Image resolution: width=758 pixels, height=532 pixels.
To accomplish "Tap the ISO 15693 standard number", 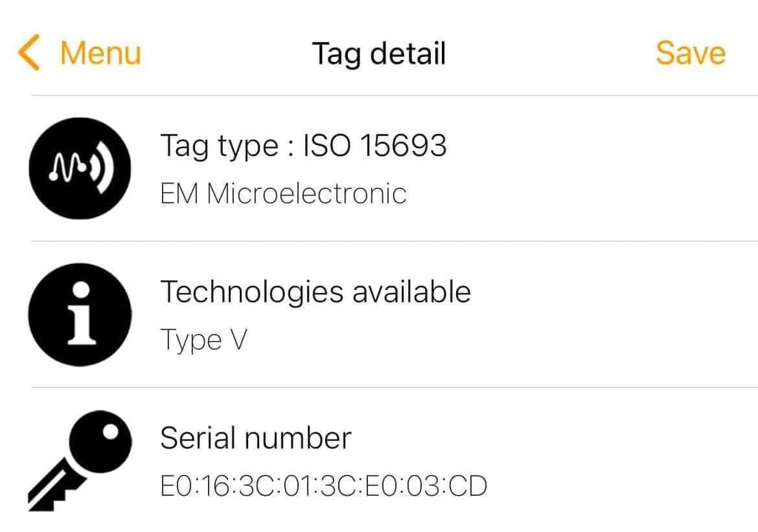I will [375, 146].
